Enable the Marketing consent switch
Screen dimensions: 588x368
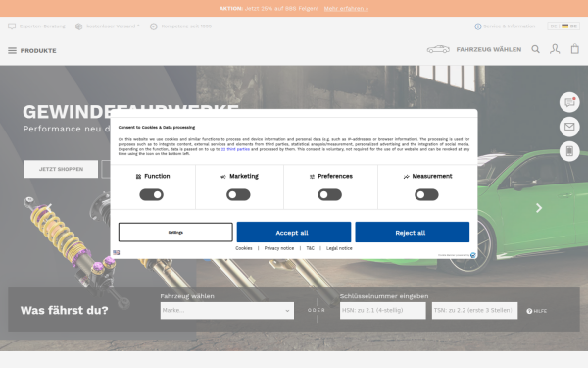click(238, 194)
